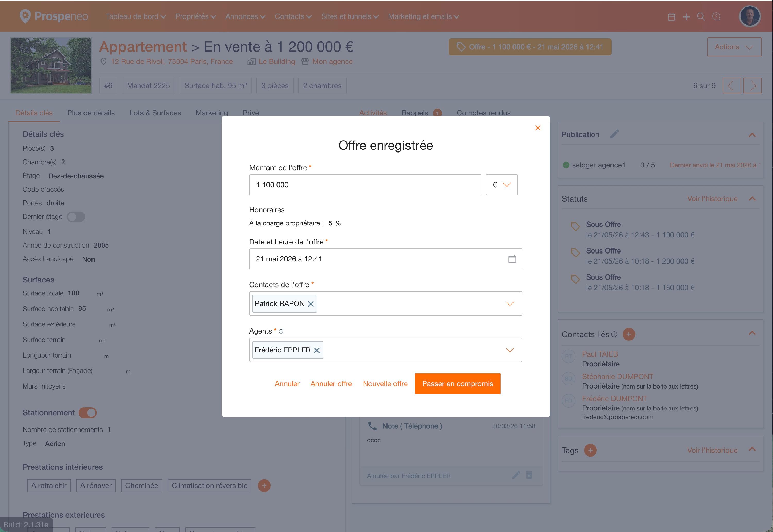Click Passer en compromis button
This screenshot has width=773, height=532.
(457, 384)
